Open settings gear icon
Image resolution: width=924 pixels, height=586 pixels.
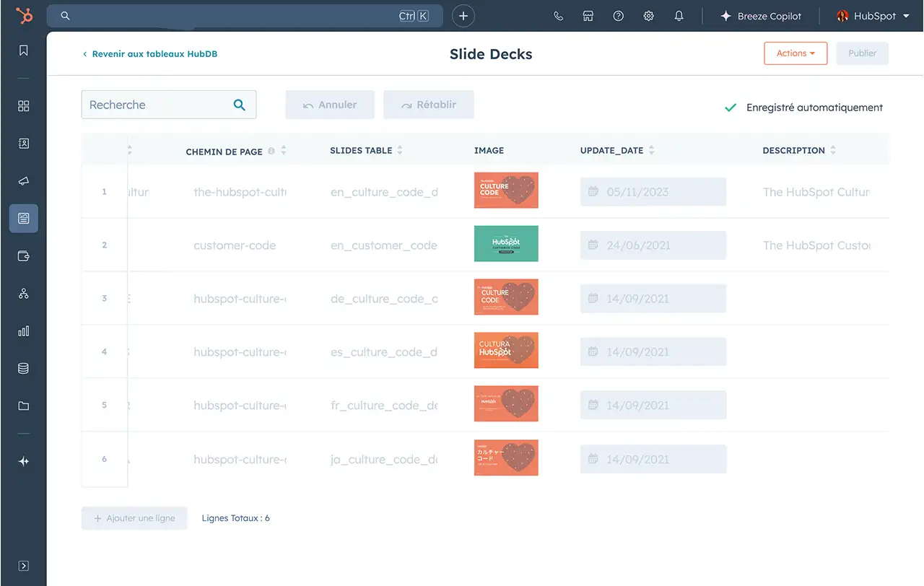click(x=648, y=16)
